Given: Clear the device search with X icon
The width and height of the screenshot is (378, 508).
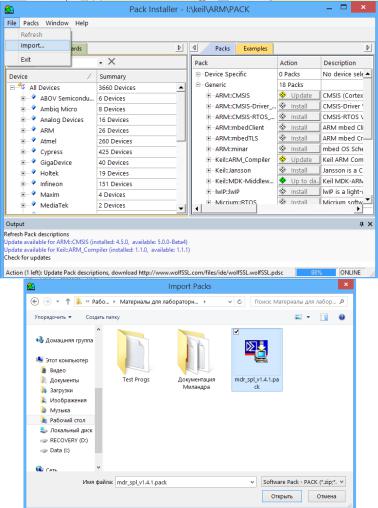Looking at the screenshot, I should tap(112, 61).
